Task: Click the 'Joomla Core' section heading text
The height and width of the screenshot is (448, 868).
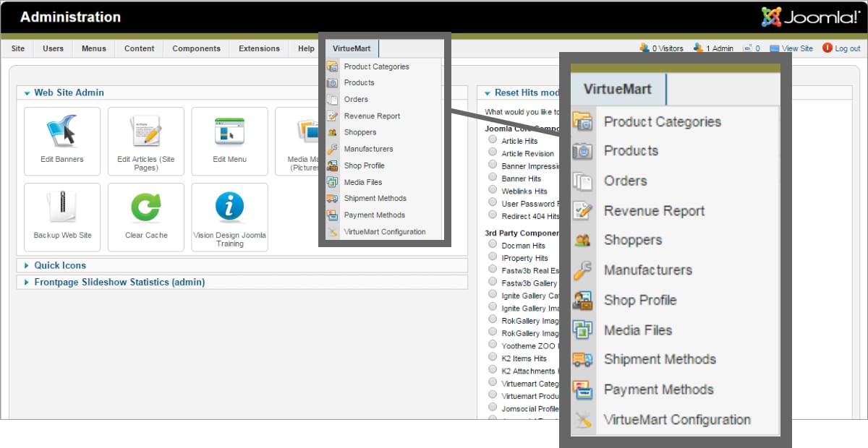Action: pos(521,128)
